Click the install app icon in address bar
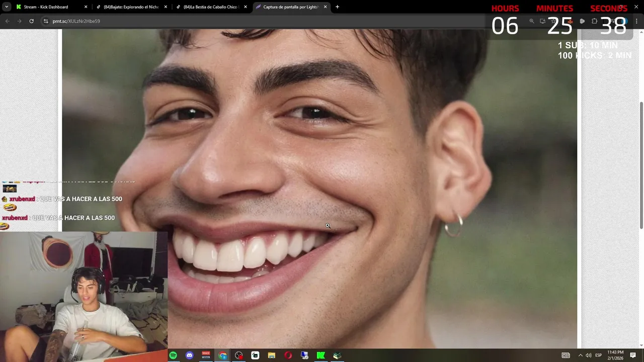The height and width of the screenshot is (362, 644). 543,21
